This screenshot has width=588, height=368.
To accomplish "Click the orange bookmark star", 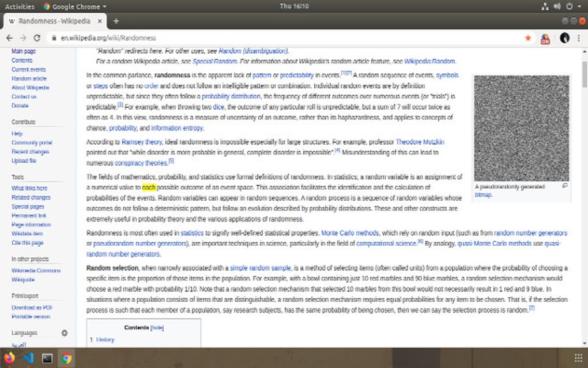I will click(528, 38).
